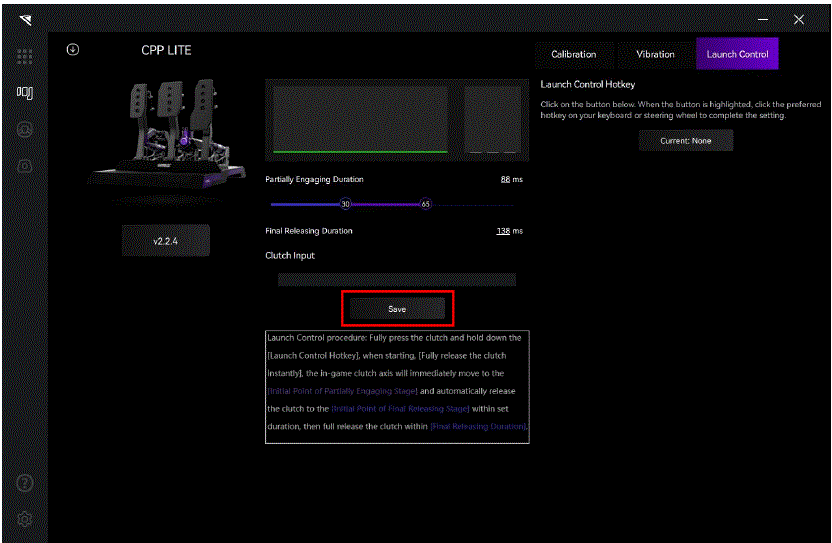Click the Save button
Viewport: 832px width, 543px height.
click(397, 308)
